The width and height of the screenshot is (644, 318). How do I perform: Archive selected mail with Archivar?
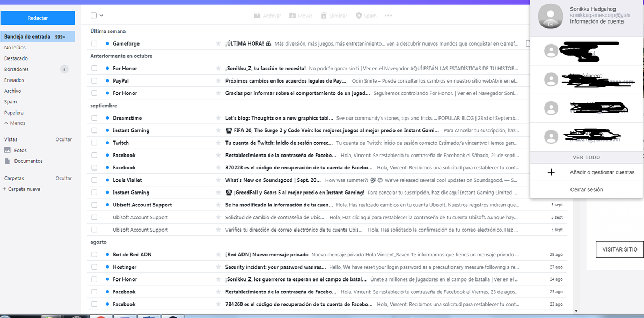tap(267, 16)
